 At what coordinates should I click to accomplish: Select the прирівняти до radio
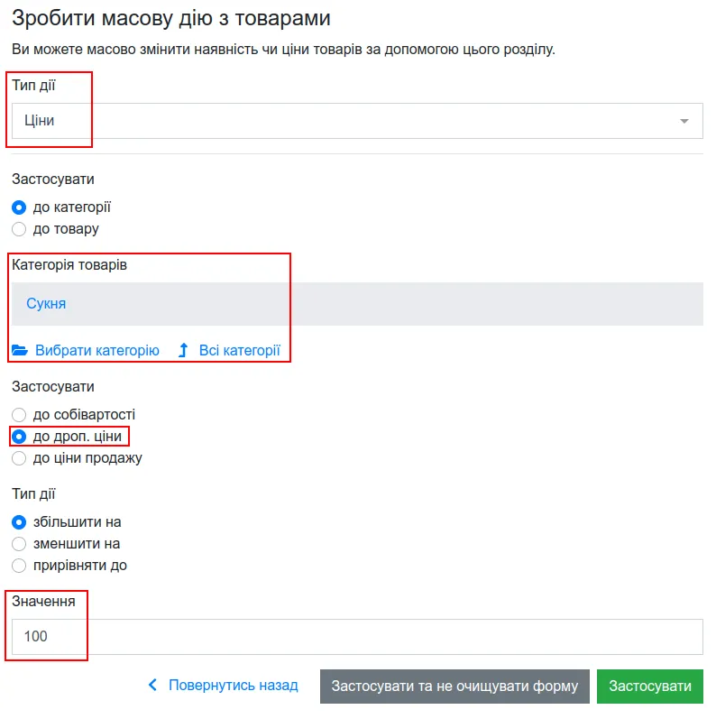[x=19, y=566]
